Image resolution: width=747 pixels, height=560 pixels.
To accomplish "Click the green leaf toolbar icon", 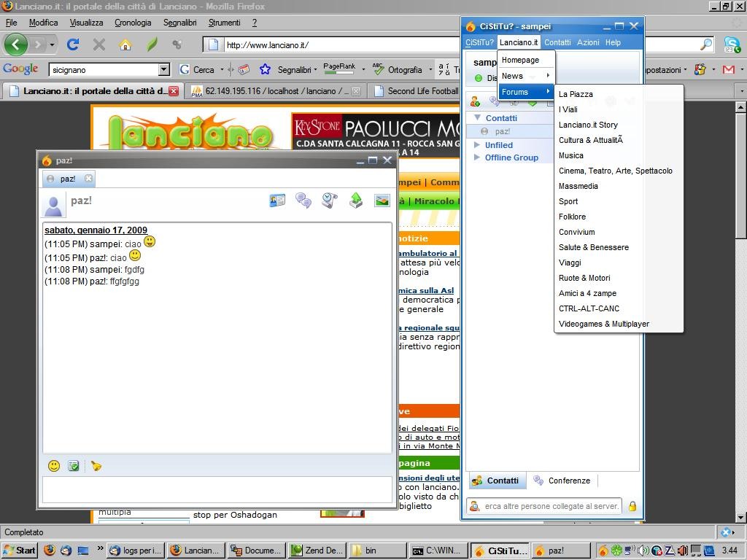I will (x=152, y=44).
